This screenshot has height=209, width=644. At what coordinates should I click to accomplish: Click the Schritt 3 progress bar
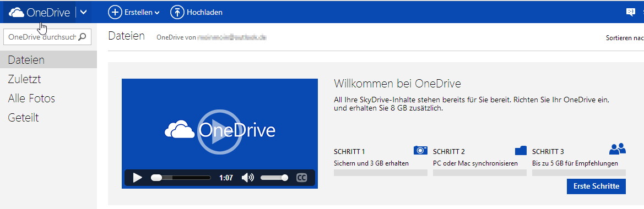[578, 173]
